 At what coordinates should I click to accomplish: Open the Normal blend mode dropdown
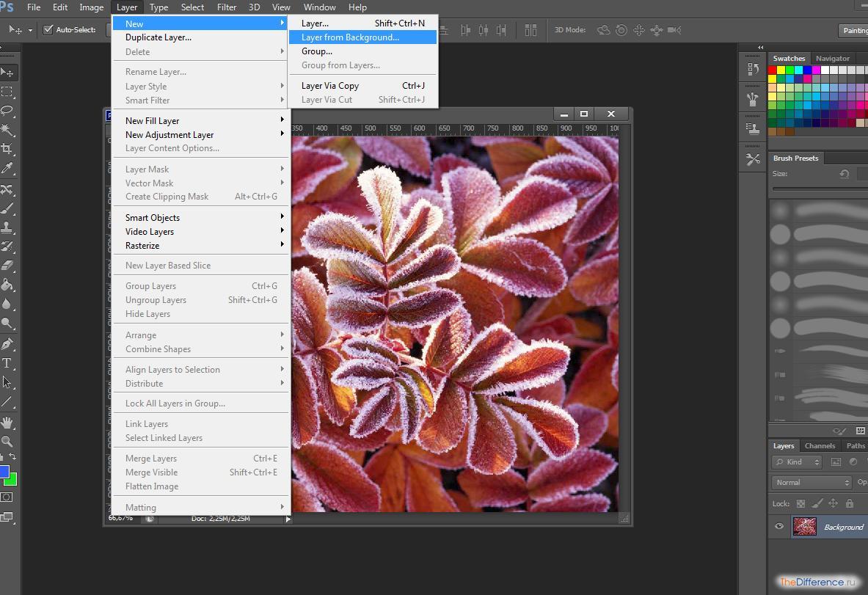coord(811,482)
